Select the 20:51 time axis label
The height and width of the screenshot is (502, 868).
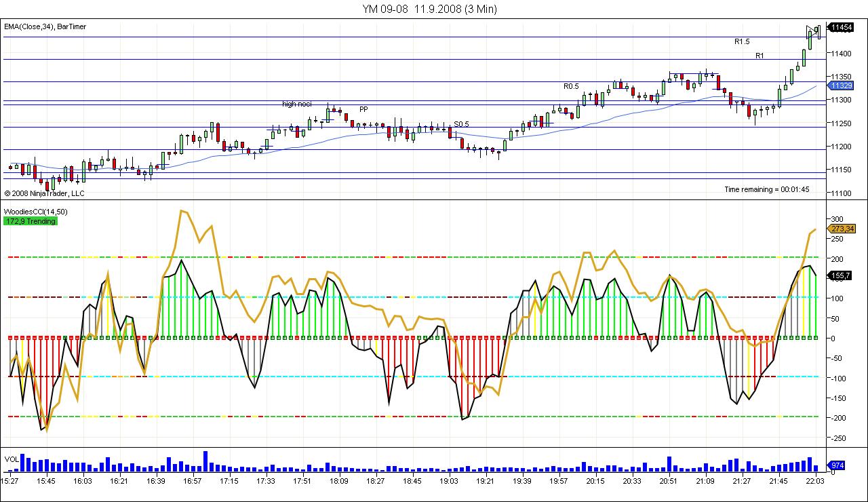point(669,481)
